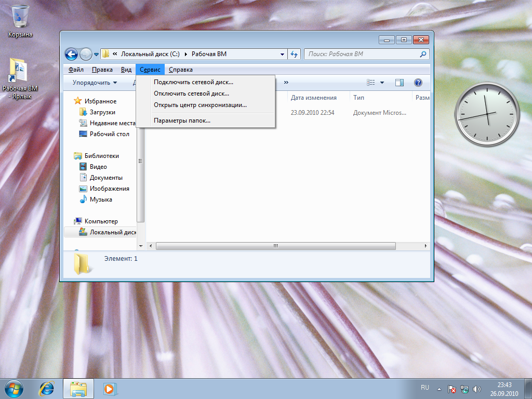The height and width of the screenshot is (399, 532).
Task: Click the Избранное star icon
Action: point(78,101)
